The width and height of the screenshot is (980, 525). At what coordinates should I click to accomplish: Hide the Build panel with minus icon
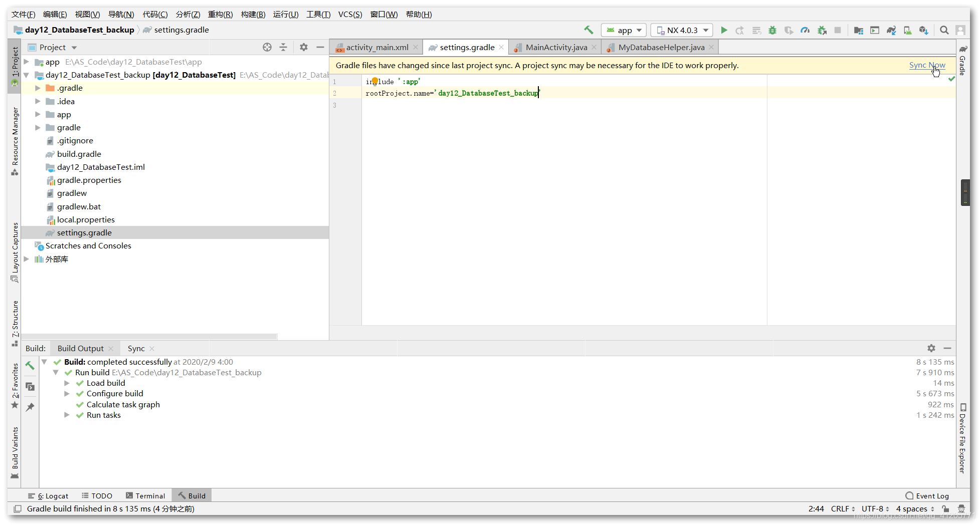click(x=947, y=348)
